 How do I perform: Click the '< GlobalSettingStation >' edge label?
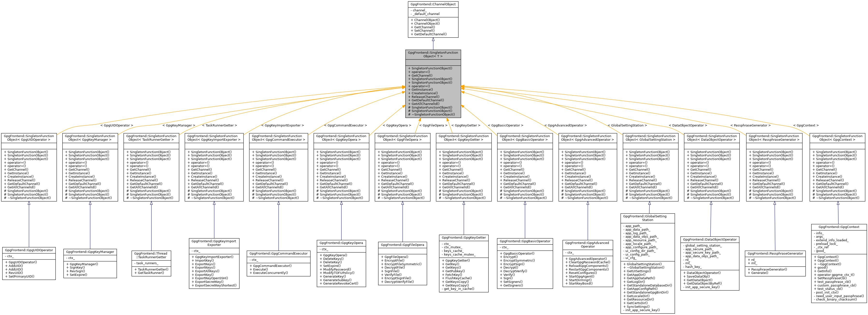[x=627, y=125]
